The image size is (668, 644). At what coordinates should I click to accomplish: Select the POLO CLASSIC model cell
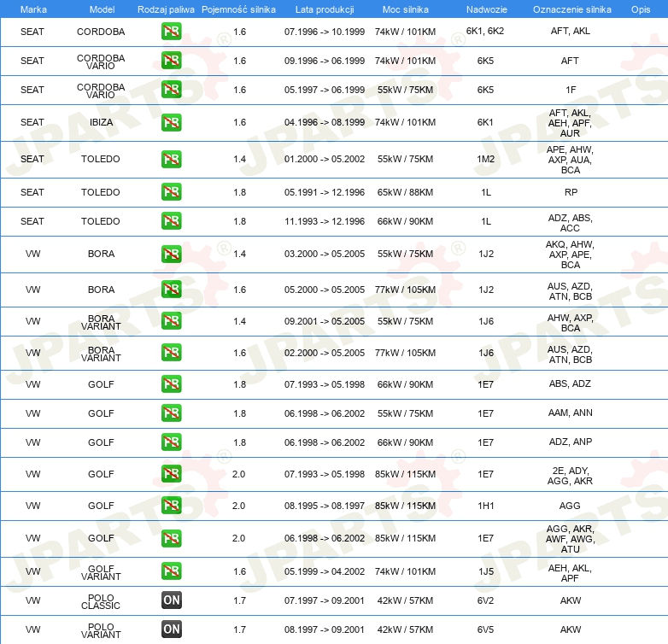tap(101, 601)
